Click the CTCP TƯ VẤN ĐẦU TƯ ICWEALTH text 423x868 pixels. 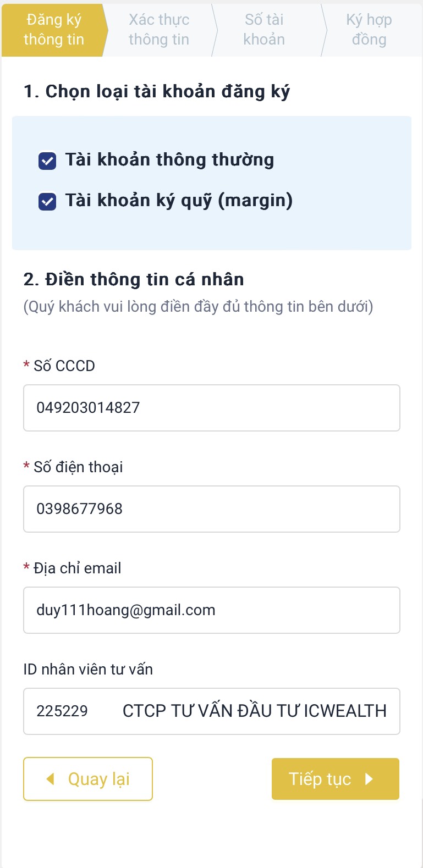[x=255, y=711]
